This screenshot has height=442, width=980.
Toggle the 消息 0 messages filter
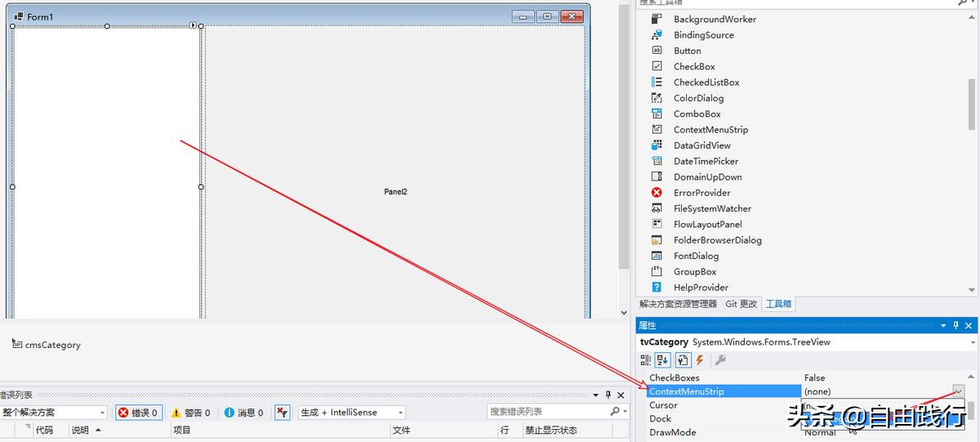point(243,413)
